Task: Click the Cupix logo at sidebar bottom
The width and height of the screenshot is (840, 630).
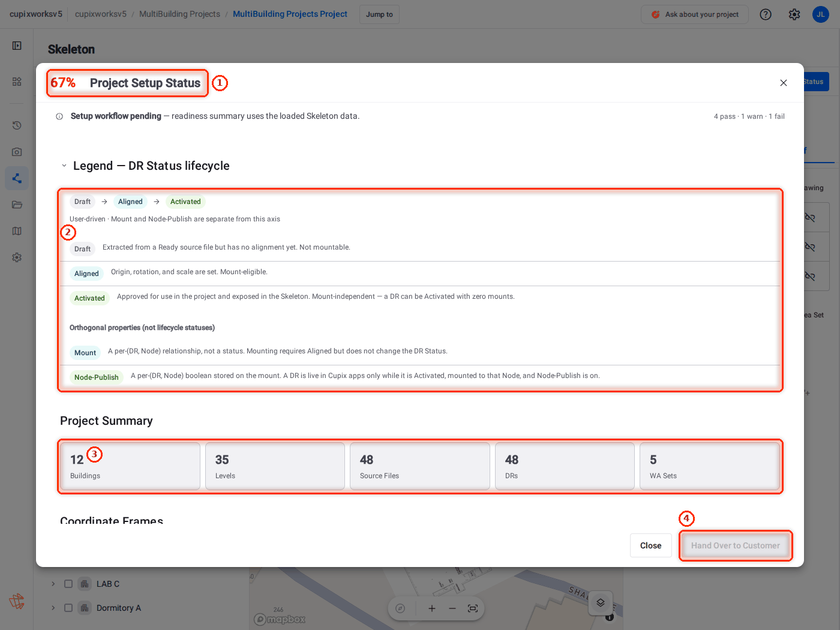Action: [x=17, y=601]
